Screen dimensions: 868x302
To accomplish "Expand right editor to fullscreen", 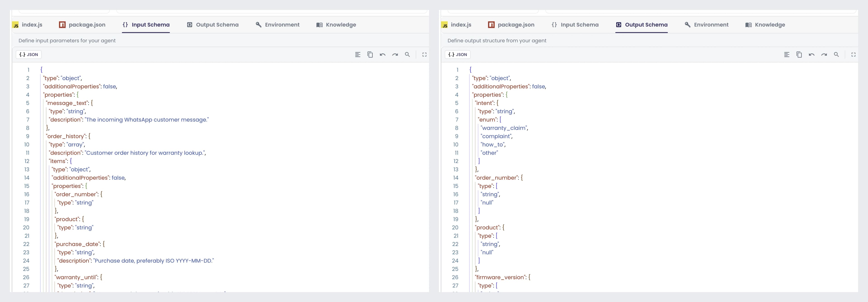I will (x=853, y=55).
